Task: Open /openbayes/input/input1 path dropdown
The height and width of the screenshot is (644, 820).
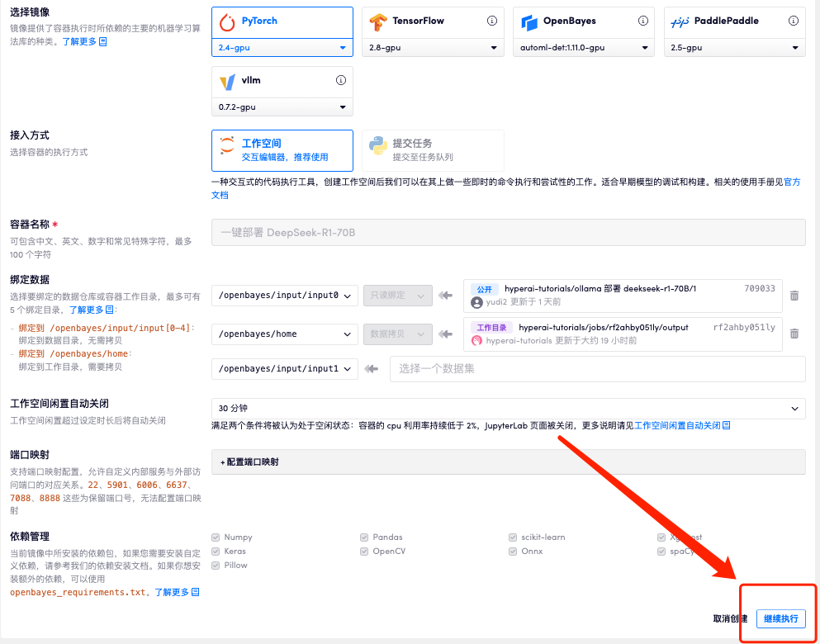Action: pos(285,368)
